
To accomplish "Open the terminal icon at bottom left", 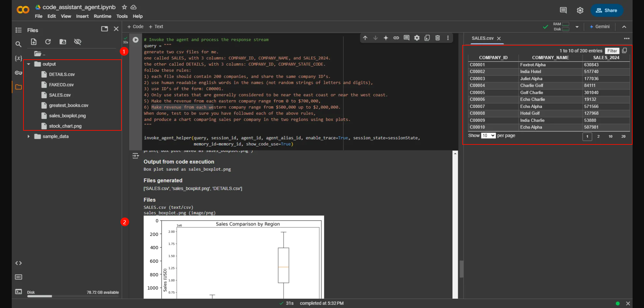I will [18, 292].
